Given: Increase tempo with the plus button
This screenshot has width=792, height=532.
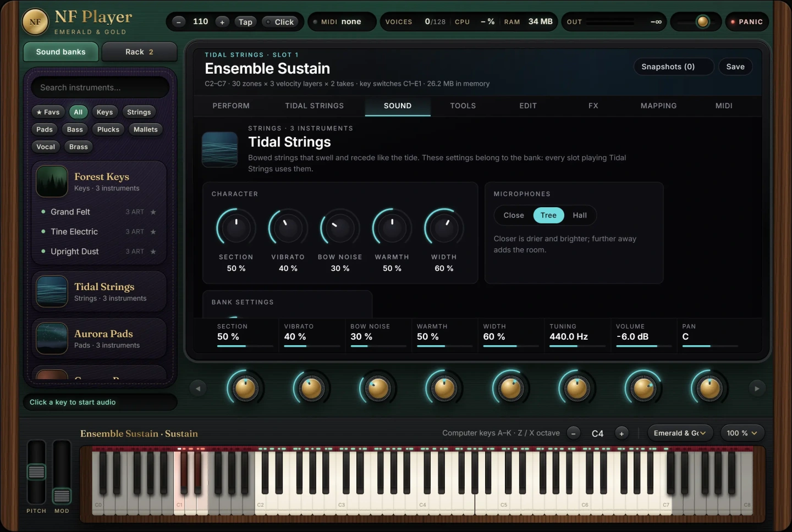Looking at the screenshot, I should click(222, 22).
